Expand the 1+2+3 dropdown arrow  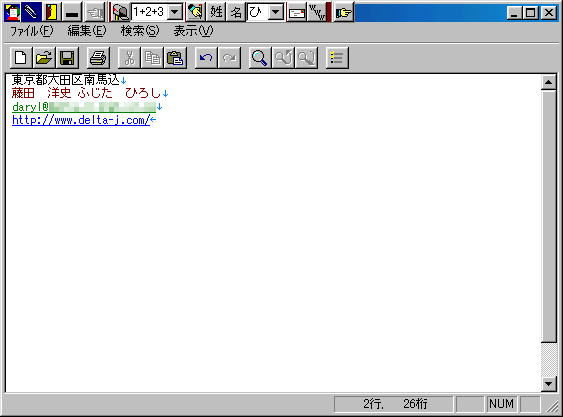point(175,12)
